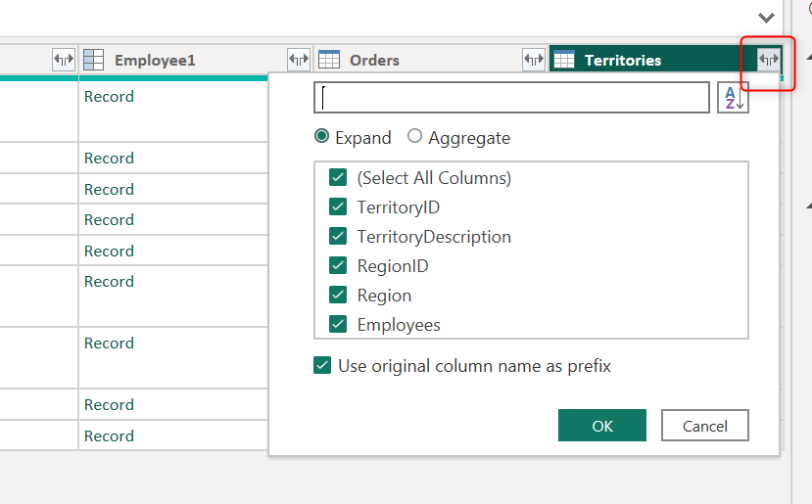Click the Employee1 record type icon
The width and height of the screenshot is (812, 504).
pyautogui.click(x=94, y=60)
